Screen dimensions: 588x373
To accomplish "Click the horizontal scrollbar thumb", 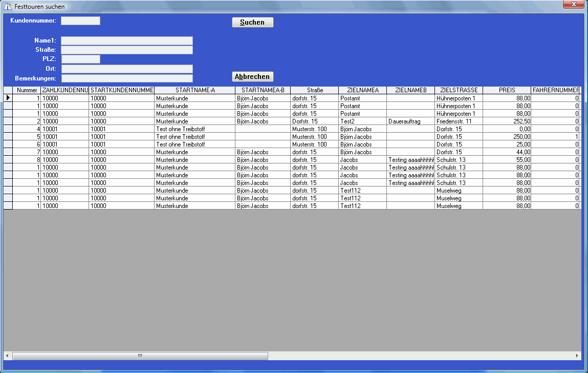I will [140, 356].
